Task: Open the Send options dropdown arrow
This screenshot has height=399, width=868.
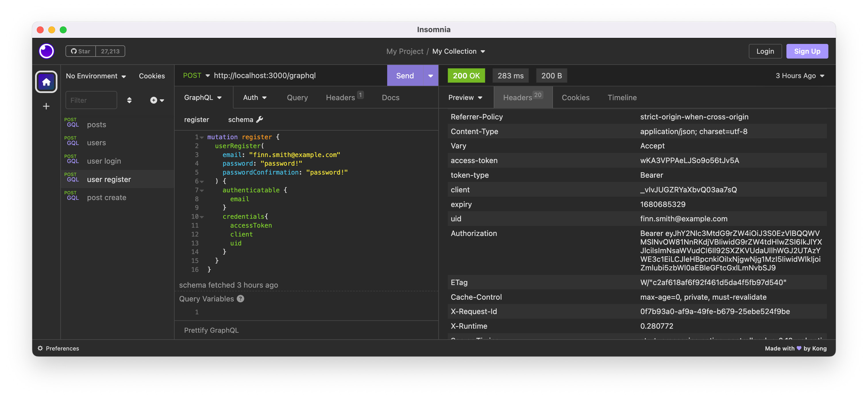Action: click(x=430, y=75)
